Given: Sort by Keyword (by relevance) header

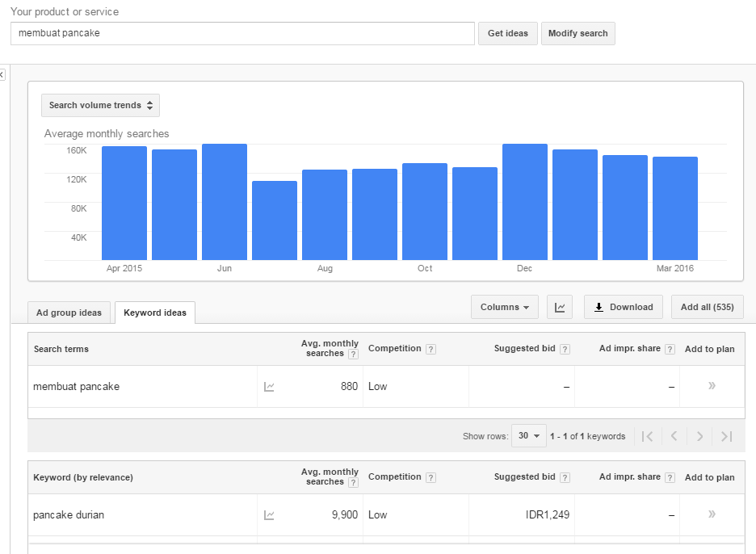Looking at the screenshot, I should (83, 477).
